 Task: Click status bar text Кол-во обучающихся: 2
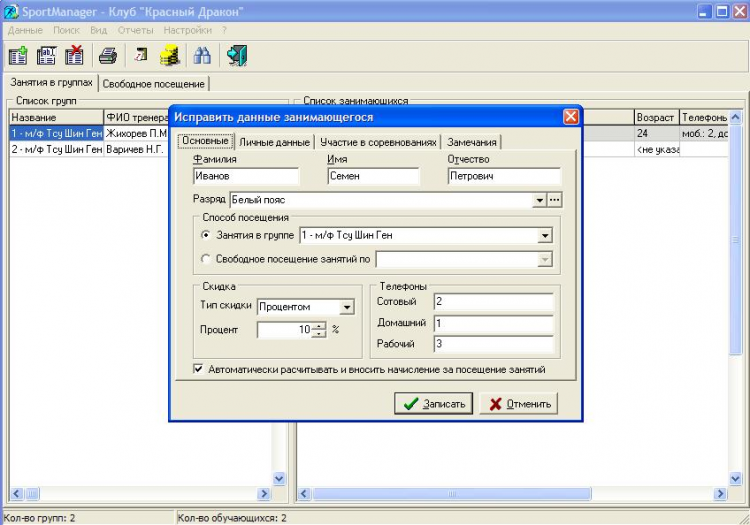[x=232, y=518]
